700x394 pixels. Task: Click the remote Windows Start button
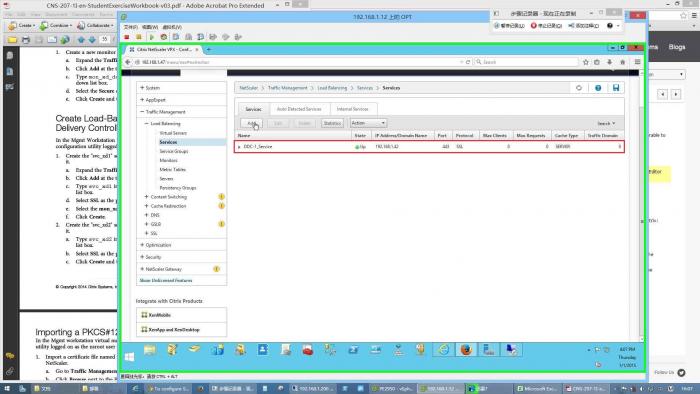(129, 357)
